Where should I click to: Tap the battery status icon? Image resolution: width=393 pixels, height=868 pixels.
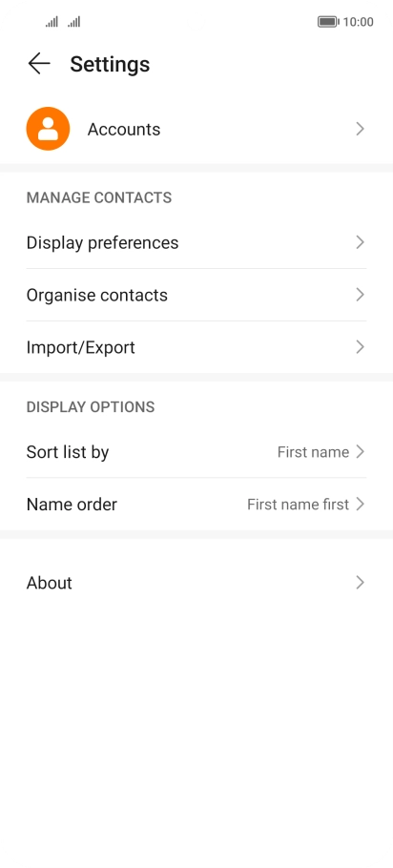click(x=328, y=22)
